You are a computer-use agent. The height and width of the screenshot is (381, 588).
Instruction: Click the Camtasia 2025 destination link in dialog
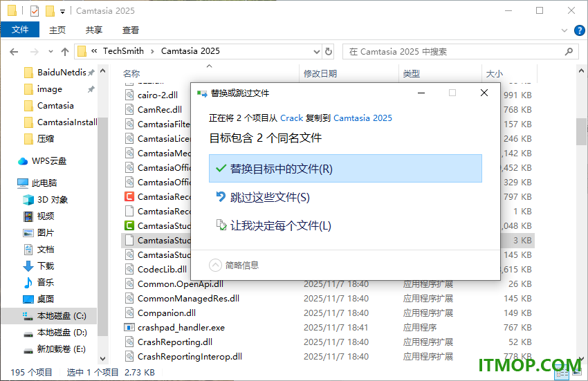(362, 118)
